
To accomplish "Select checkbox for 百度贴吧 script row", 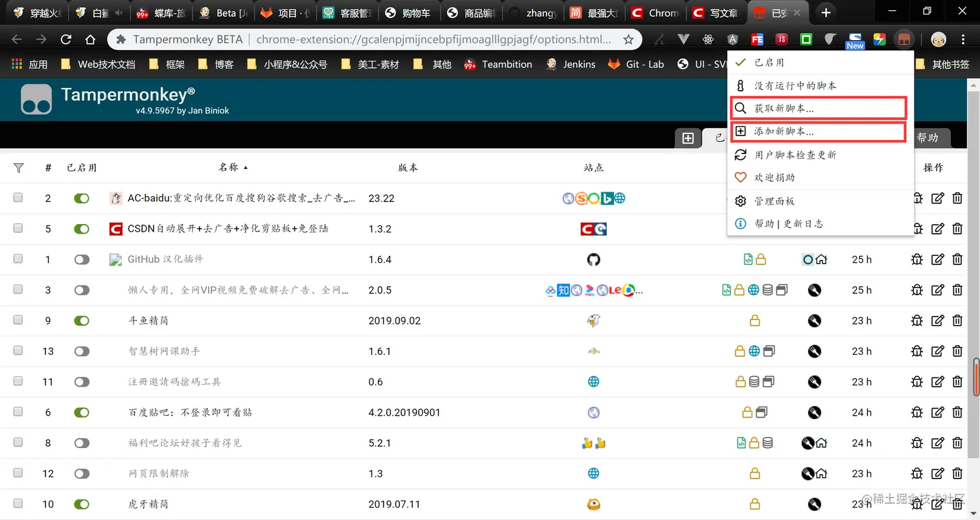I will 18,411.
